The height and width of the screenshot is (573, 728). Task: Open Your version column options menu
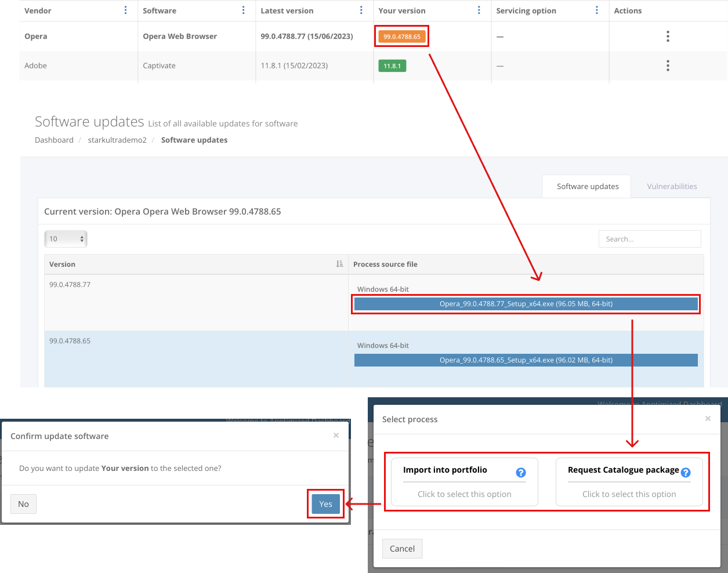[479, 10]
